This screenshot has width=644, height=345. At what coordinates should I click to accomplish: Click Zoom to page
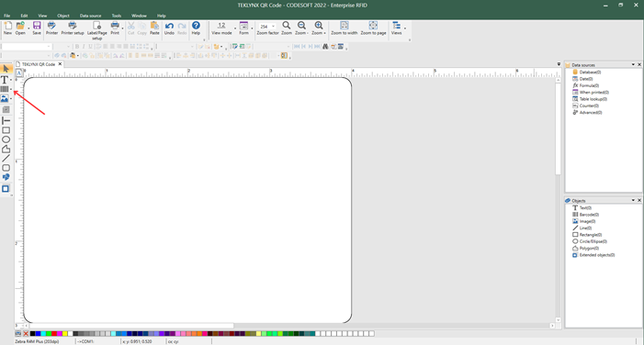373,28
